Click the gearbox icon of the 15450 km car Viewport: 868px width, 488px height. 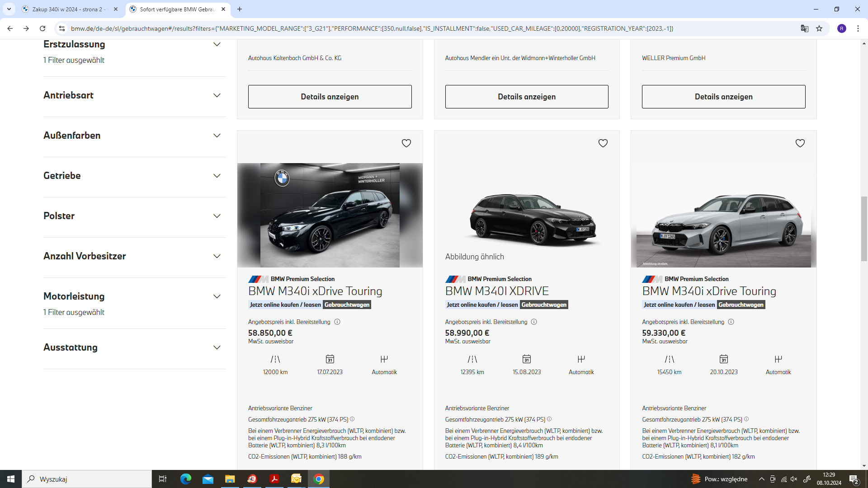(778, 359)
